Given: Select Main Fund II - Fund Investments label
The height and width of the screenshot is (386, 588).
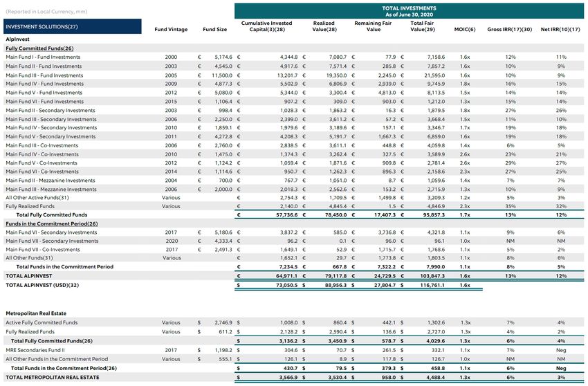Looking at the screenshot, I should pyautogui.click(x=44, y=66).
